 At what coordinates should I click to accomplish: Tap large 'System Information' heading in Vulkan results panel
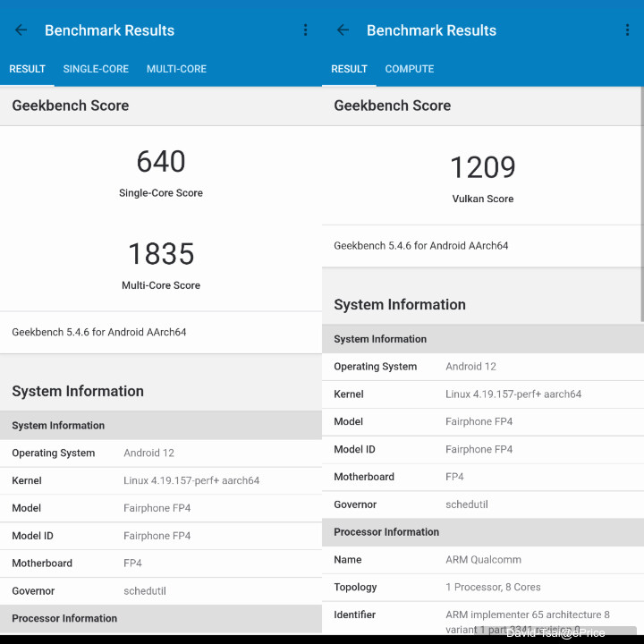tap(400, 304)
